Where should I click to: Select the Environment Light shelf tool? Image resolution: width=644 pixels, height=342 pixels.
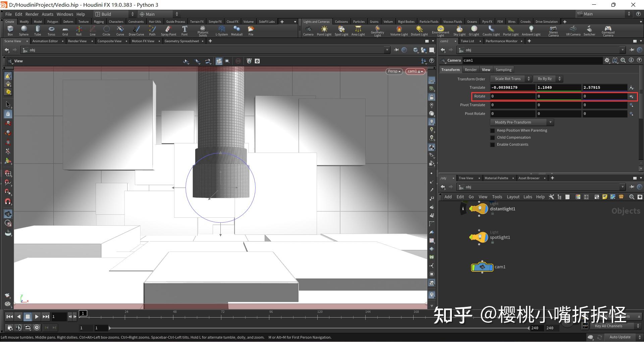click(x=440, y=30)
